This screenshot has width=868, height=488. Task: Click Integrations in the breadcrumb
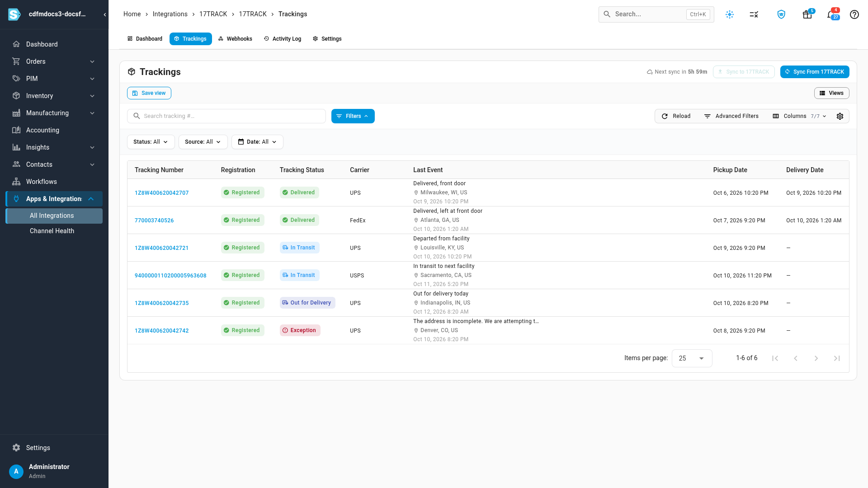(x=170, y=14)
